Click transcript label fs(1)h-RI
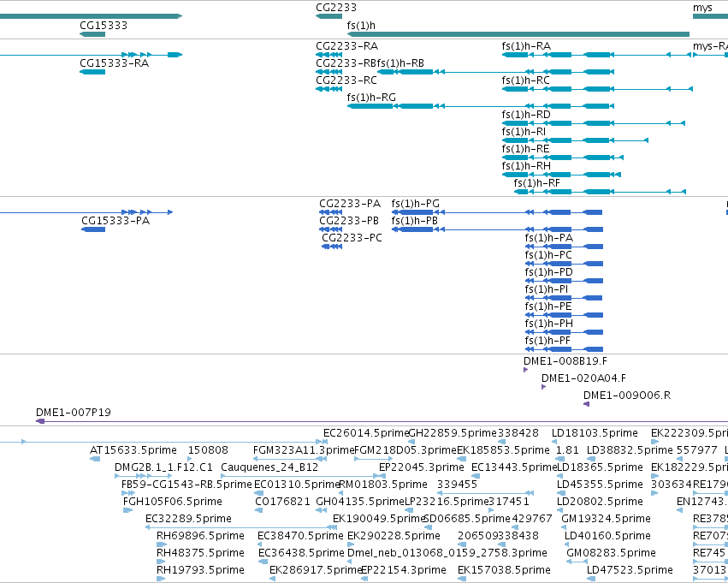 coord(524,132)
